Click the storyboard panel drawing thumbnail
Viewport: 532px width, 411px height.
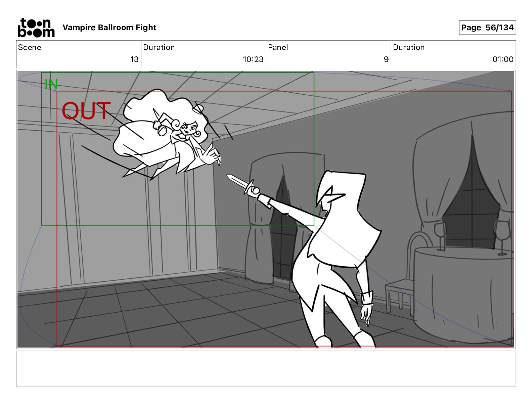[266, 209]
